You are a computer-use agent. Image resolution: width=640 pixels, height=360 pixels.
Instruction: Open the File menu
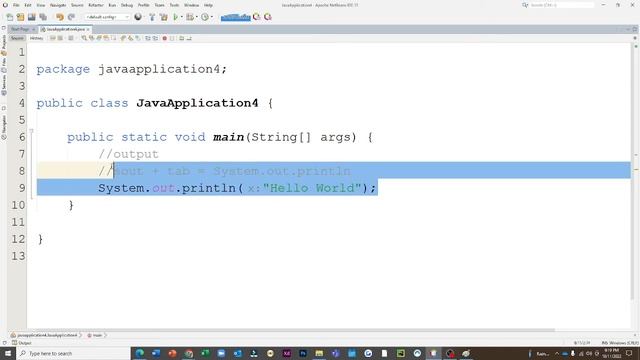16,5
